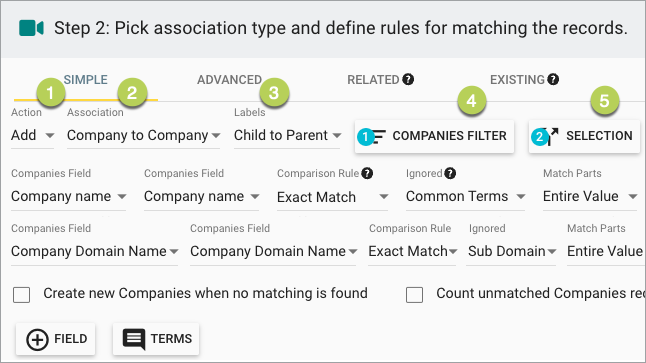Click the chat bubble icon on TERMS button
This screenshot has width=646, height=363.
[134, 340]
